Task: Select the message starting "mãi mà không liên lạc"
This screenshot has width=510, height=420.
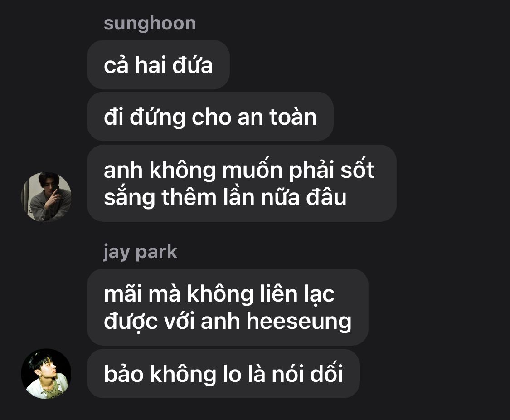Action: tap(228, 307)
